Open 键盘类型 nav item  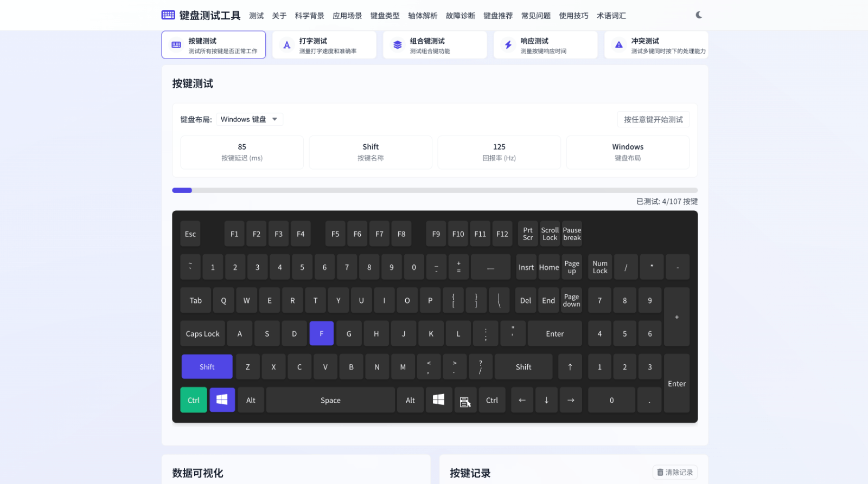385,16
